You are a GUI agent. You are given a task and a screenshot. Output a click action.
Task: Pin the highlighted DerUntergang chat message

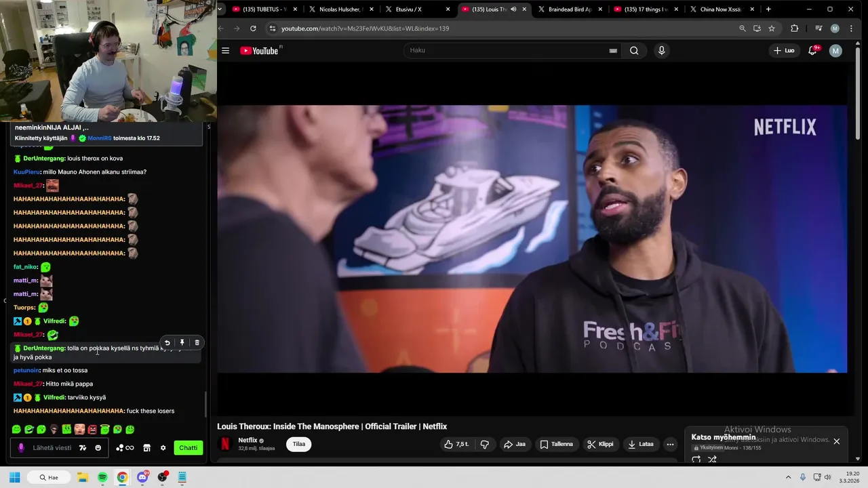pos(182,342)
